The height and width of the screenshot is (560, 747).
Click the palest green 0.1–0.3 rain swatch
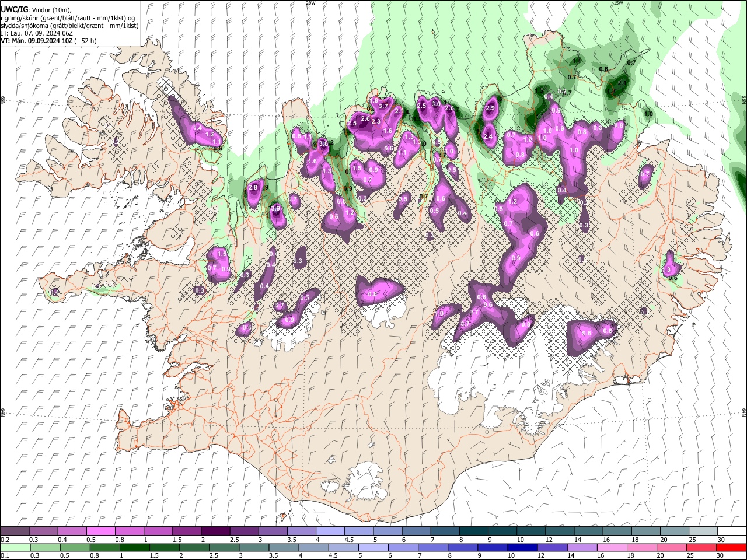coord(15,547)
